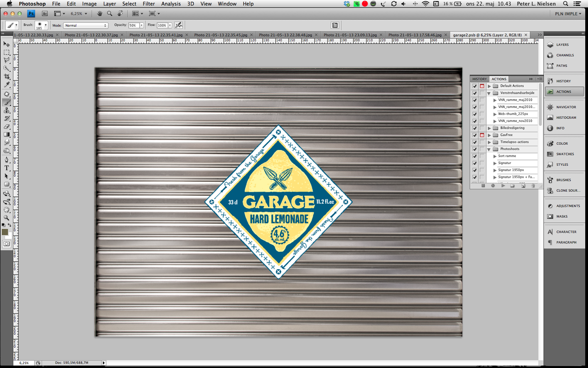Open the Analysis menu
Image resolution: width=588 pixels, height=368 pixels.
click(x=171, y=4)
